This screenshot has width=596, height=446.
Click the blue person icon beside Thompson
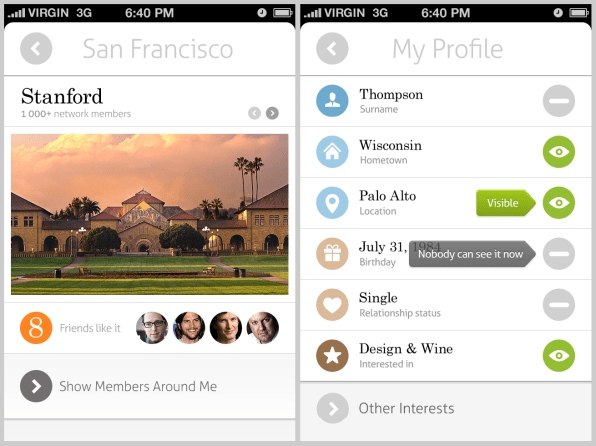click(x=332, y=101)
